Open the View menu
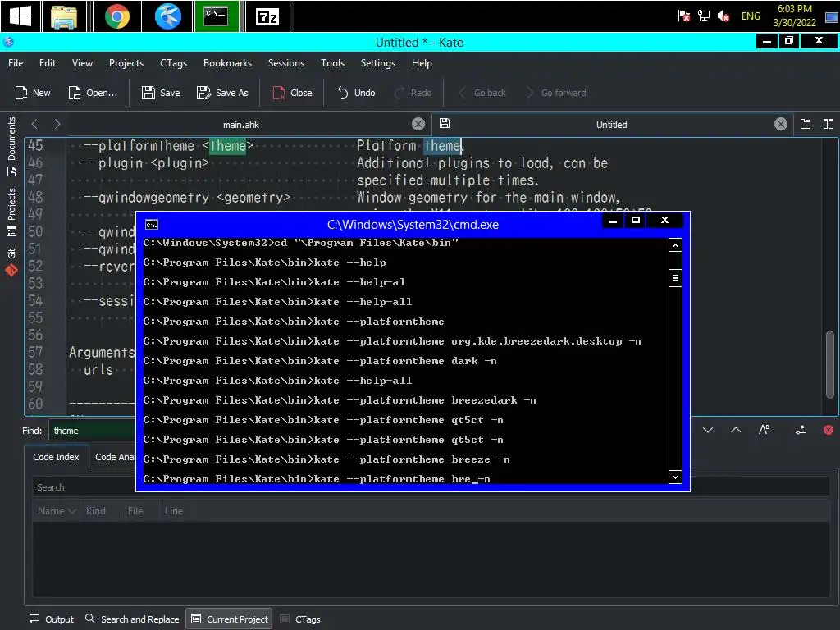 pyautogui.click(x=82, y=63)
